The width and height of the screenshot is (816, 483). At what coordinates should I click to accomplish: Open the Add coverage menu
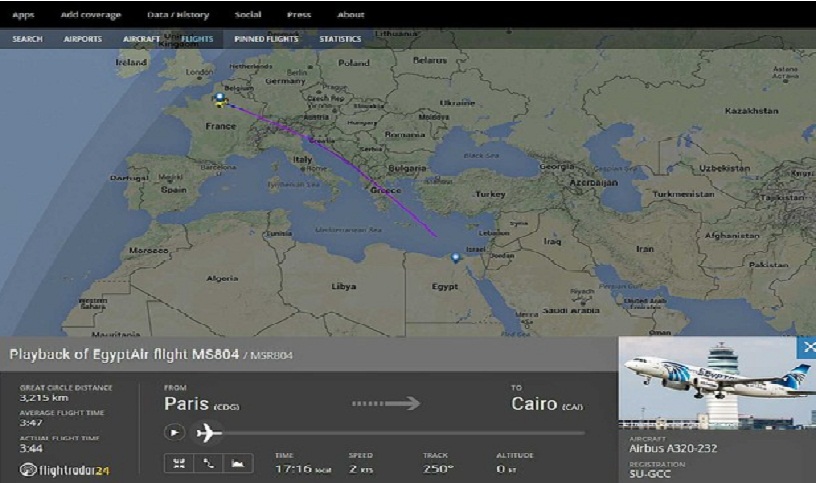coord(90,15)
